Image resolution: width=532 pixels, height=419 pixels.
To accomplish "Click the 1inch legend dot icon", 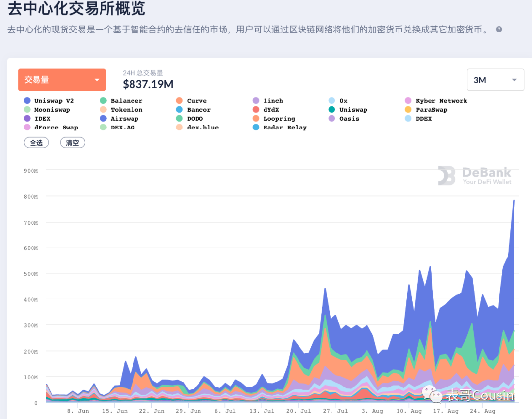I will click(x=257, y=100).
